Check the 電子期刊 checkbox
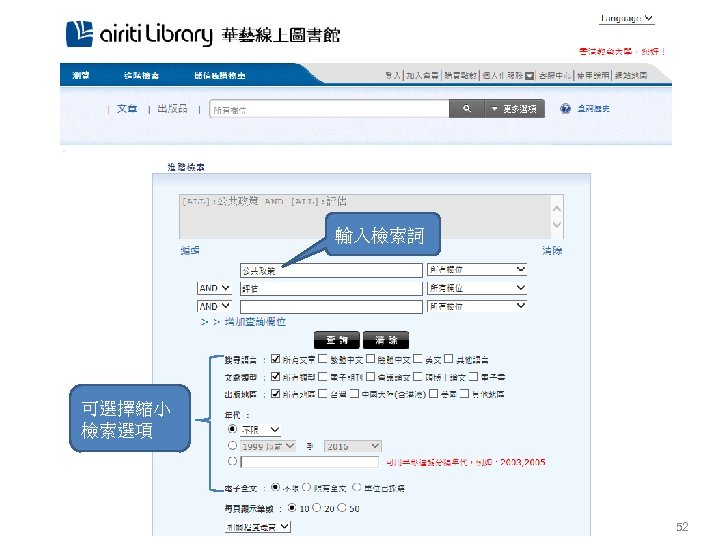720x540 pixels. [x=323, y=377]
